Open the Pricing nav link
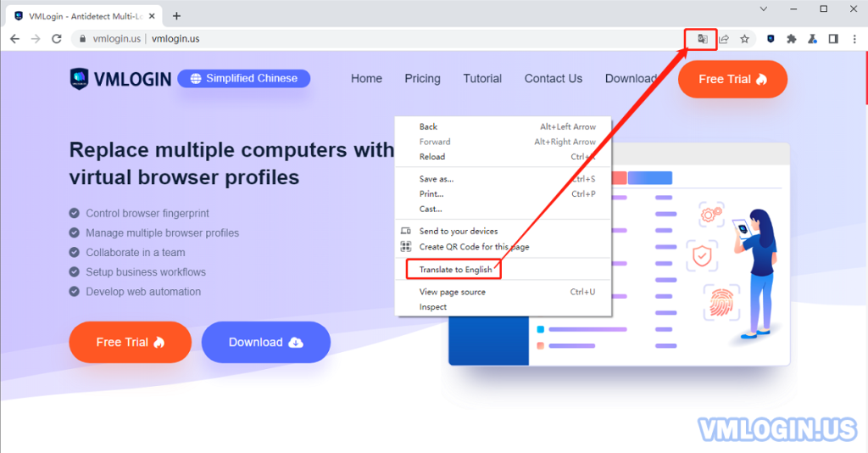This screenshot has height=453, width=868. tap(422, 79)
